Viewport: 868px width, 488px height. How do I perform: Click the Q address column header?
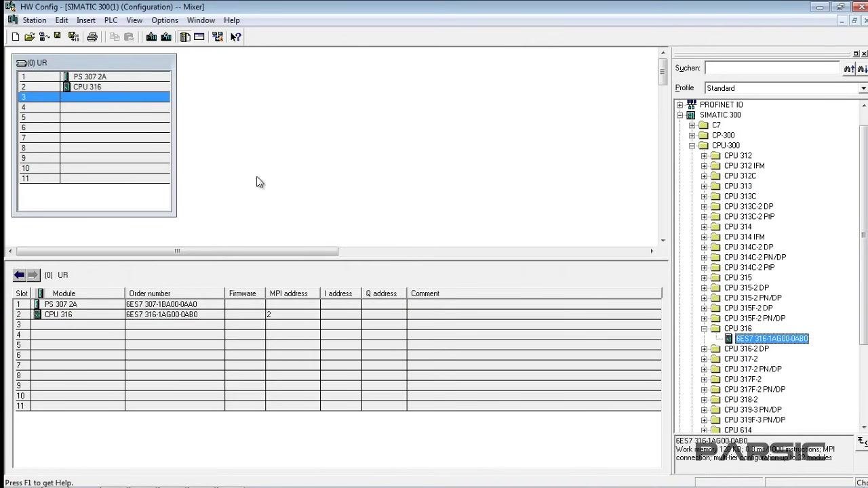point(384,293)
